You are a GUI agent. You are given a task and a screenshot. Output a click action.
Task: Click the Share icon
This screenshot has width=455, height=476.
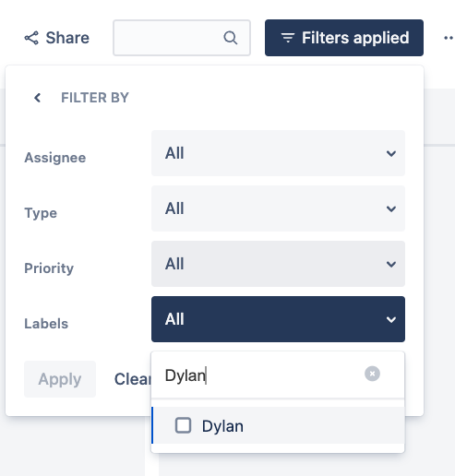click(31, 38)
